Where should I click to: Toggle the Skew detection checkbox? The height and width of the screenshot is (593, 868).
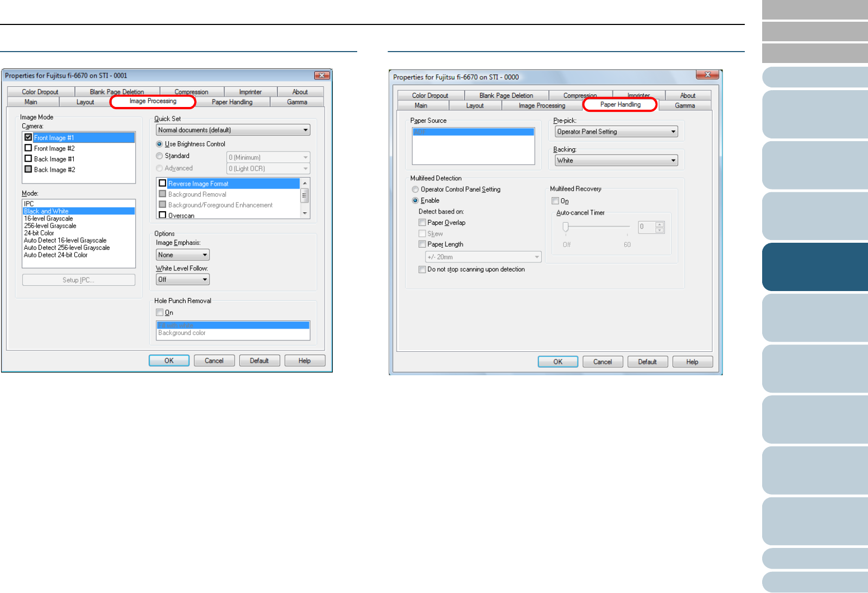point(422,234)
